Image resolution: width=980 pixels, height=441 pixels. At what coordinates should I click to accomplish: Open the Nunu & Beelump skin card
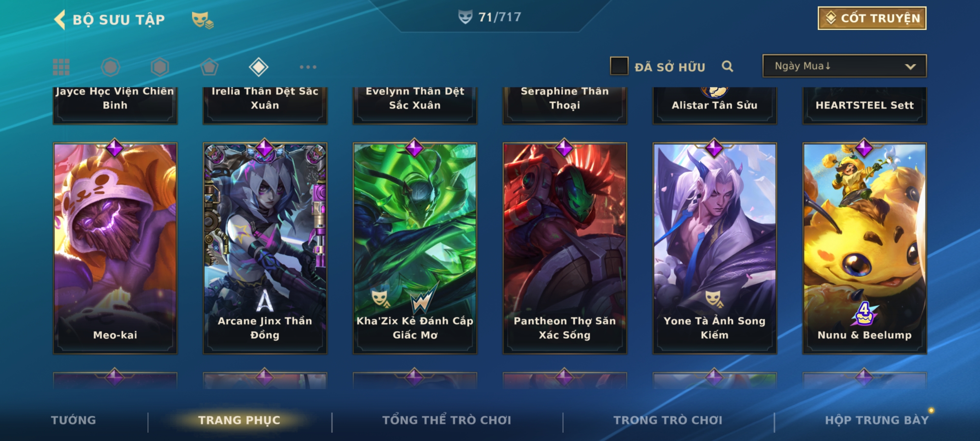pos(864,248)
